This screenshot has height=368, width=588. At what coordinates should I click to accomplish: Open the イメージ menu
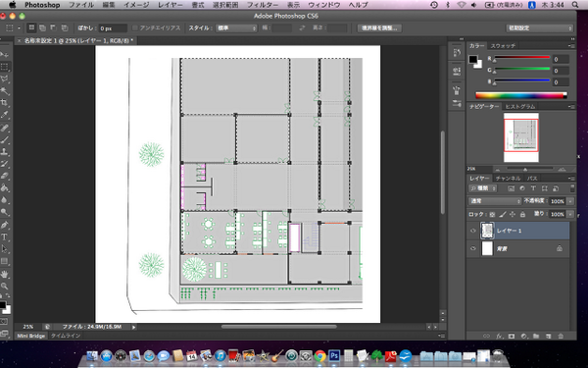[x=136, y=5]
